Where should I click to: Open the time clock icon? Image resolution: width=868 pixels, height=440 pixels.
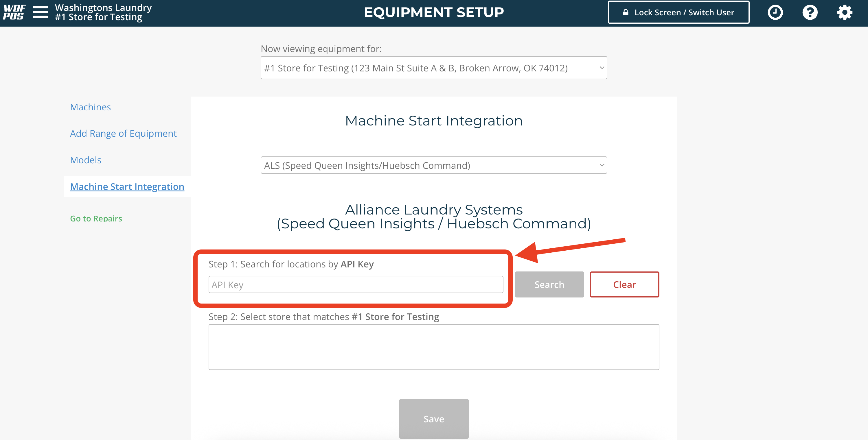(x=775, y=12)
